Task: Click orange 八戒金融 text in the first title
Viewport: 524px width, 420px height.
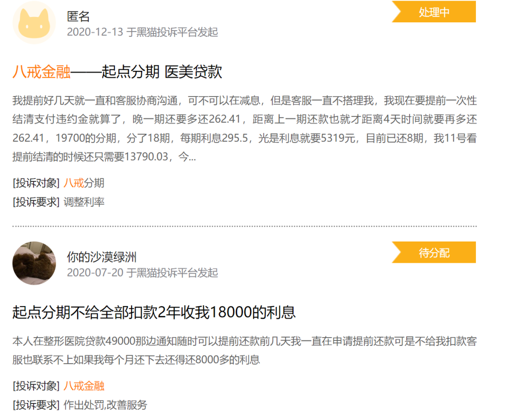Action: pos(41,72)
